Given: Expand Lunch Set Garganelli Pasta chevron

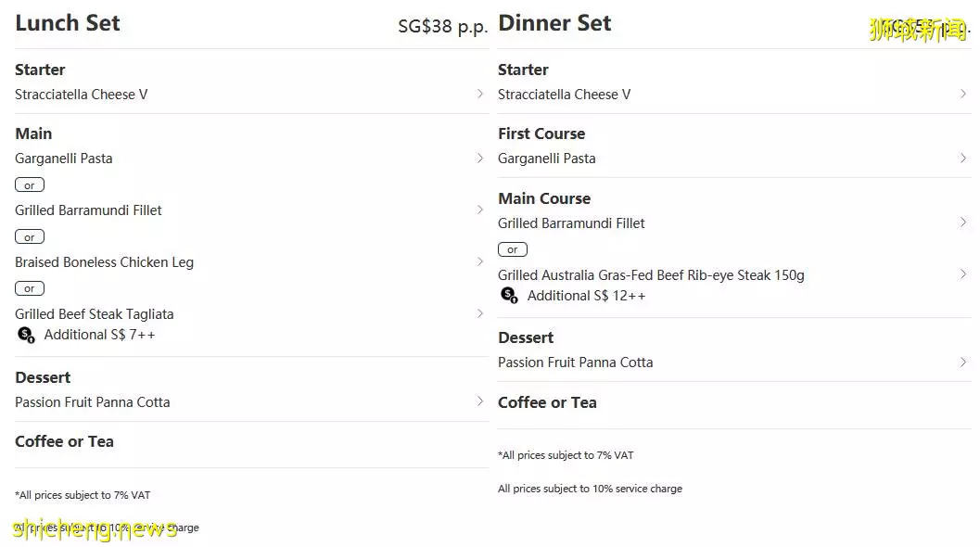Looking at the screenshot, I should click(479, 159).
